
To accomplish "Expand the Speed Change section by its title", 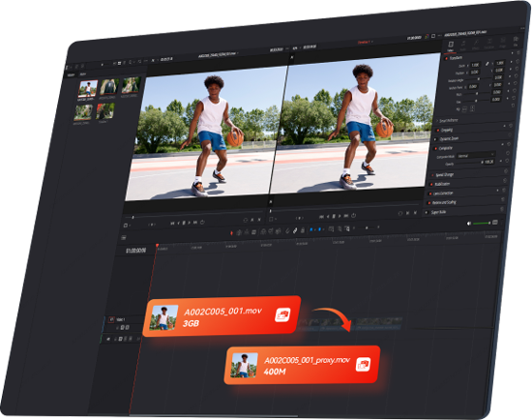I will coord(445,174).
